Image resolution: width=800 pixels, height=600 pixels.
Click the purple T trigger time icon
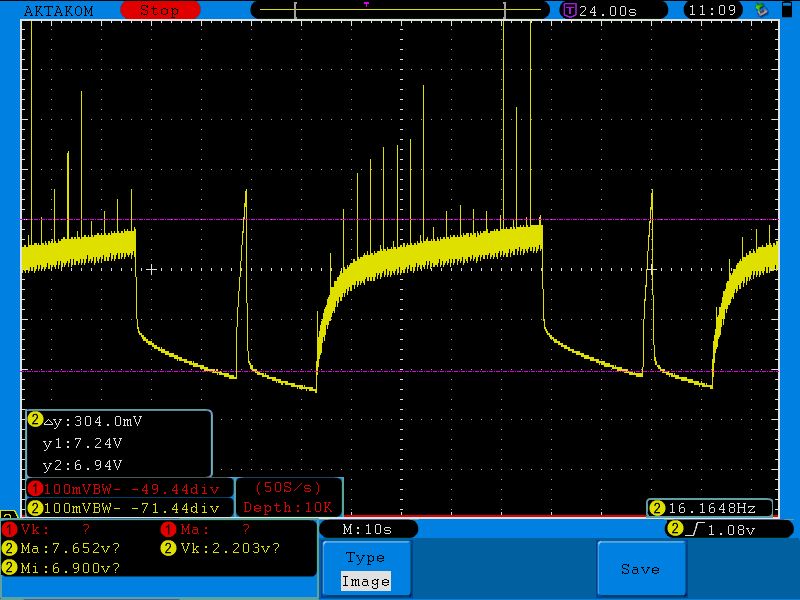(x=569, y=10)
